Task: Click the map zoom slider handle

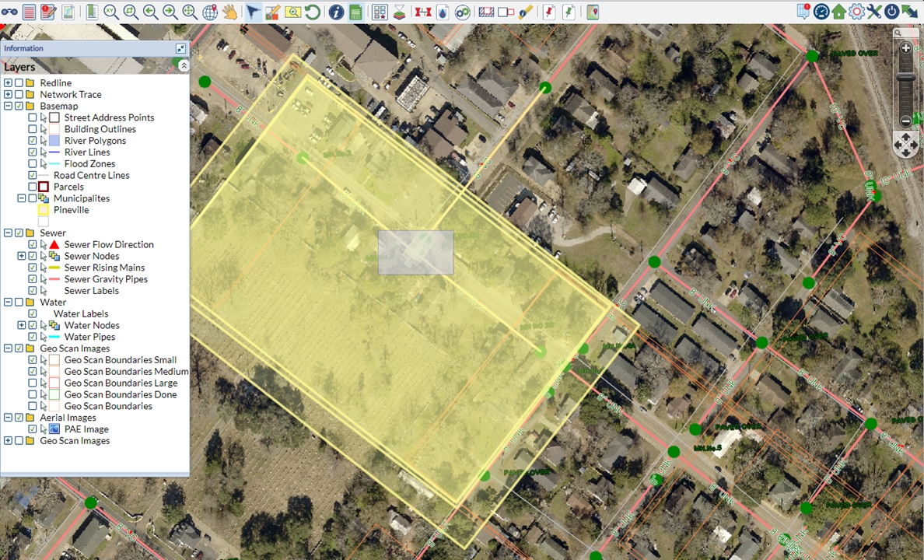Action: click(905, 77)
